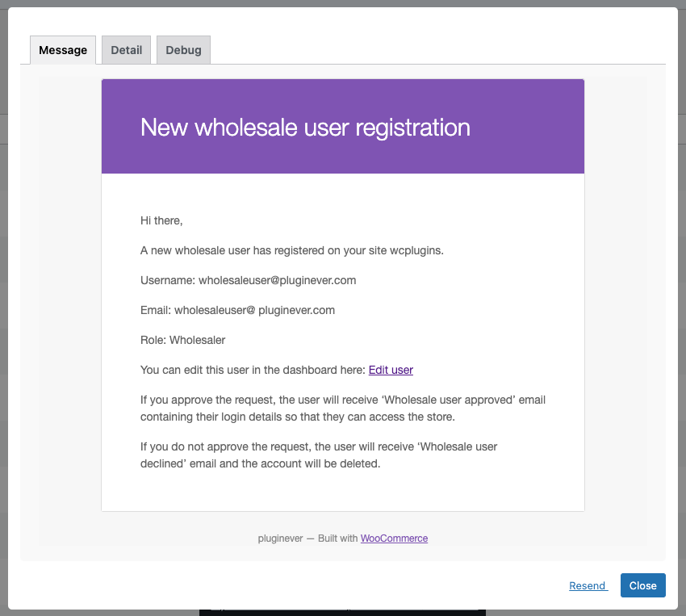Image resolution: width=686 pixels, height=616 pixels.
Task: Open the Debug tab
Action: pos(183,50)
